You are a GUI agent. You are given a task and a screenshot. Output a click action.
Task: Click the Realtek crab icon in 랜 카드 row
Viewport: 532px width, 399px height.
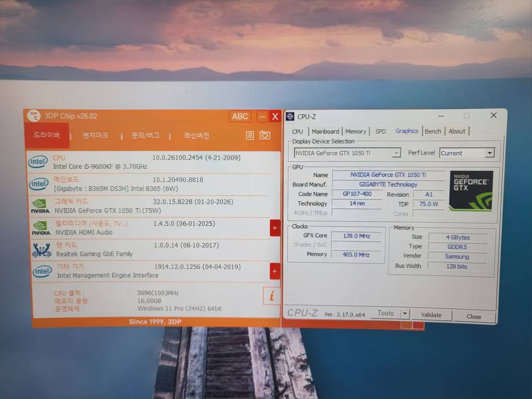tap(41, 250)
